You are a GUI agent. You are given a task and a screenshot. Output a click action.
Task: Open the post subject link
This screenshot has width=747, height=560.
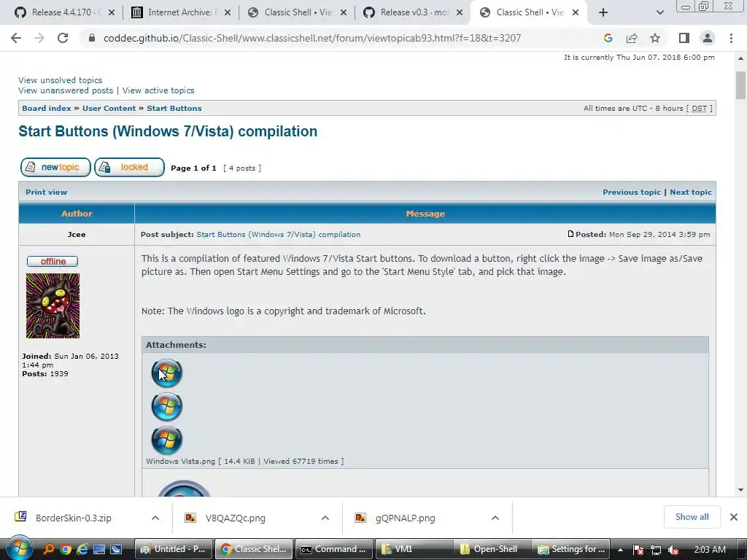pos(278,234)
